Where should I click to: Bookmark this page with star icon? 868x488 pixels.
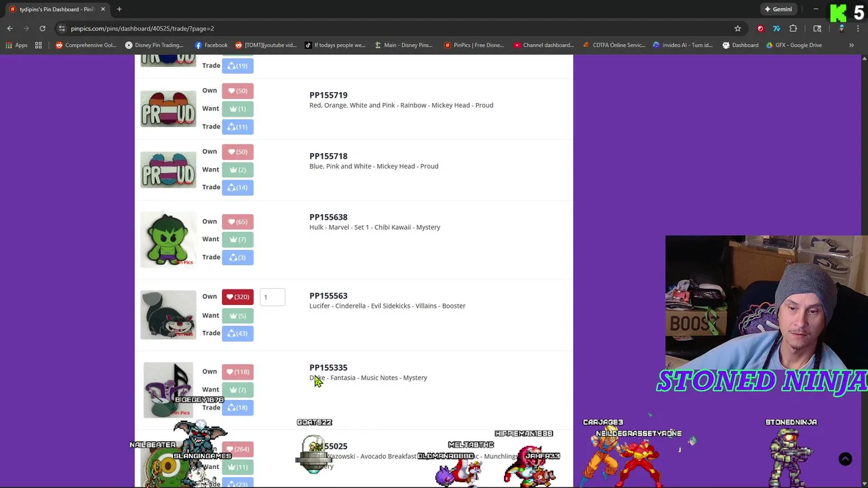click(x=738, y=28)
